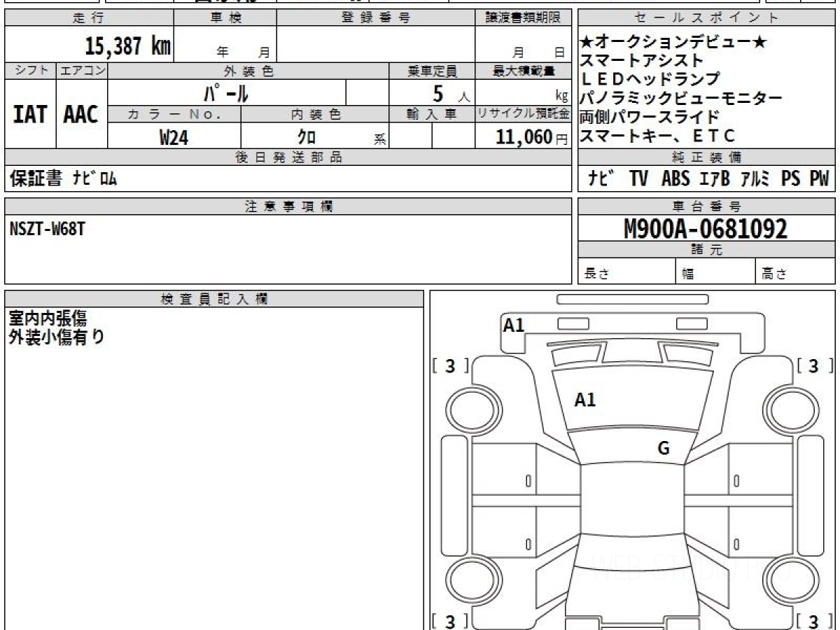Click the リサイクル預託金 header
Viewport: 840px width, 630px height.
523,113
